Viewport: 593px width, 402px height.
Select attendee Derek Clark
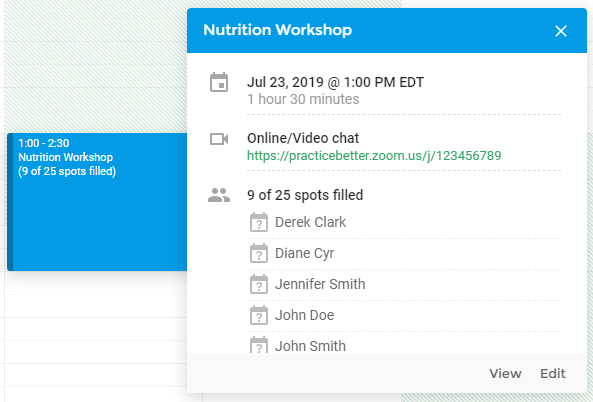(x=310, y=222)
